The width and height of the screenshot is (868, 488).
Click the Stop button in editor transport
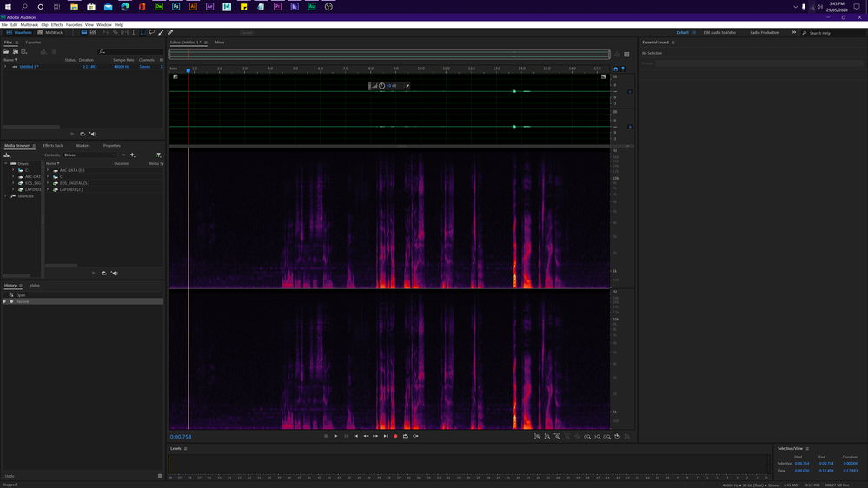[326, 436]
